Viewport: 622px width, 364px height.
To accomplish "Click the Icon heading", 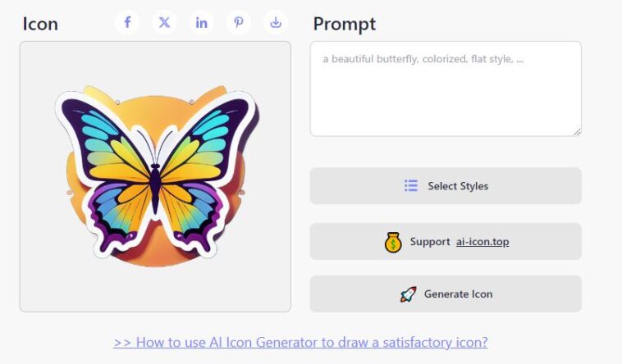I will tap(40, 24).
